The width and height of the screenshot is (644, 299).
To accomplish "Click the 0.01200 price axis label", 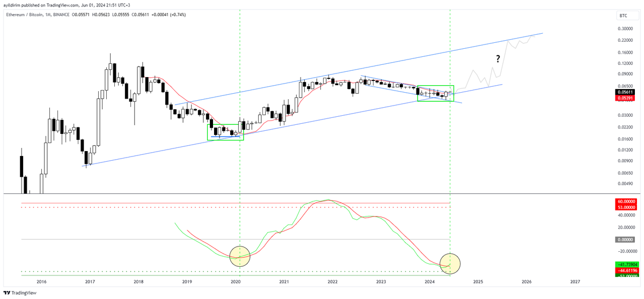I will coord(625,149).
